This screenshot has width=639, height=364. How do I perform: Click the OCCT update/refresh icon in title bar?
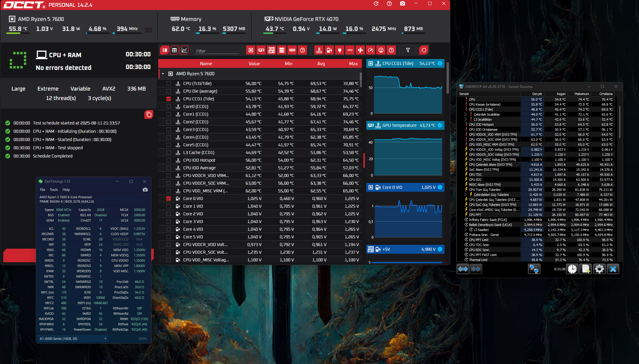coord(376,4)
